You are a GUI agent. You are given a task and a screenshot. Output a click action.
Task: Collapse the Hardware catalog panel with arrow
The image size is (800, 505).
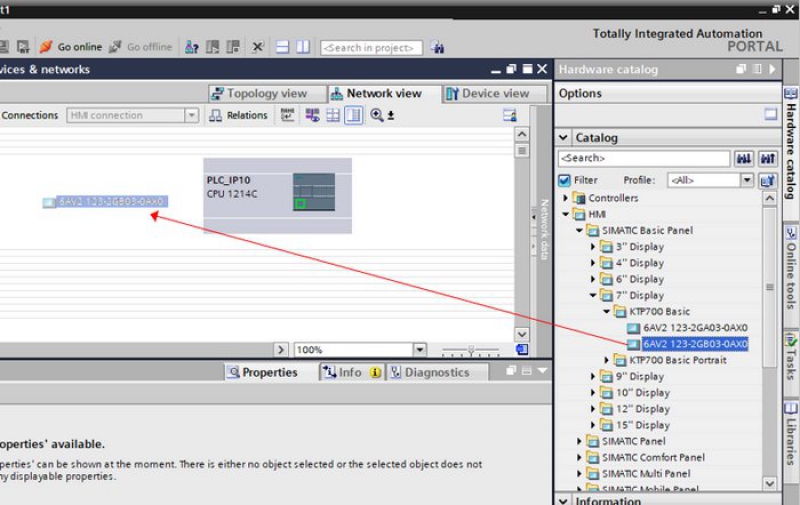[x=772, y=69]
